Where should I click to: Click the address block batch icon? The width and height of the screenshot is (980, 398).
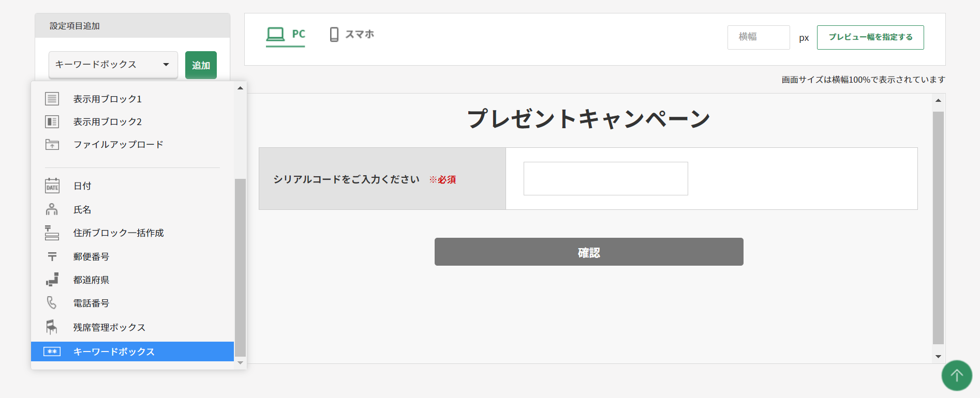[52, 233]
